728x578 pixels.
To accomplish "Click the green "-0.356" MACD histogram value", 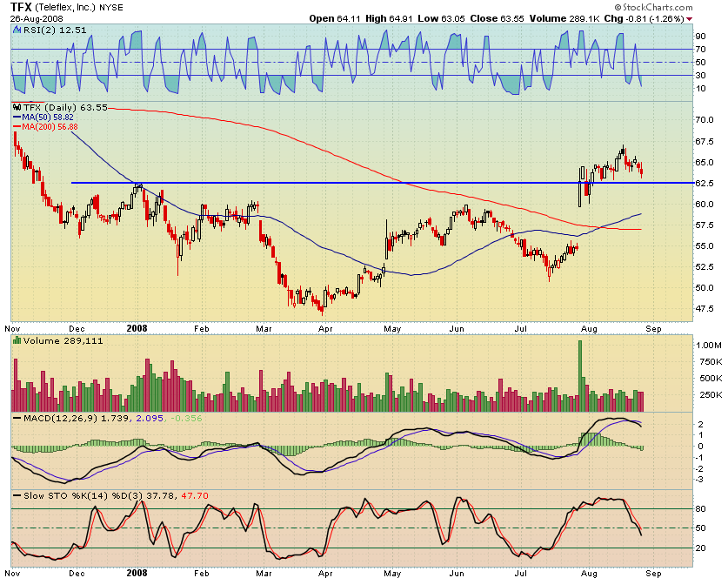I will (x=187, y=418).
